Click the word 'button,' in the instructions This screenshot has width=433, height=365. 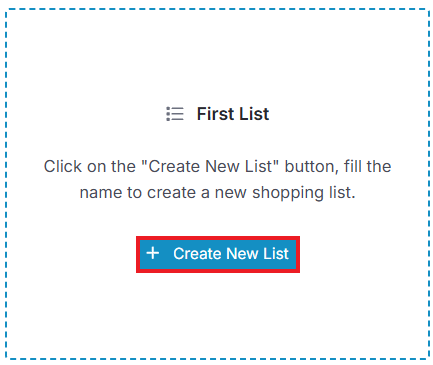click(x=311, y=166)
